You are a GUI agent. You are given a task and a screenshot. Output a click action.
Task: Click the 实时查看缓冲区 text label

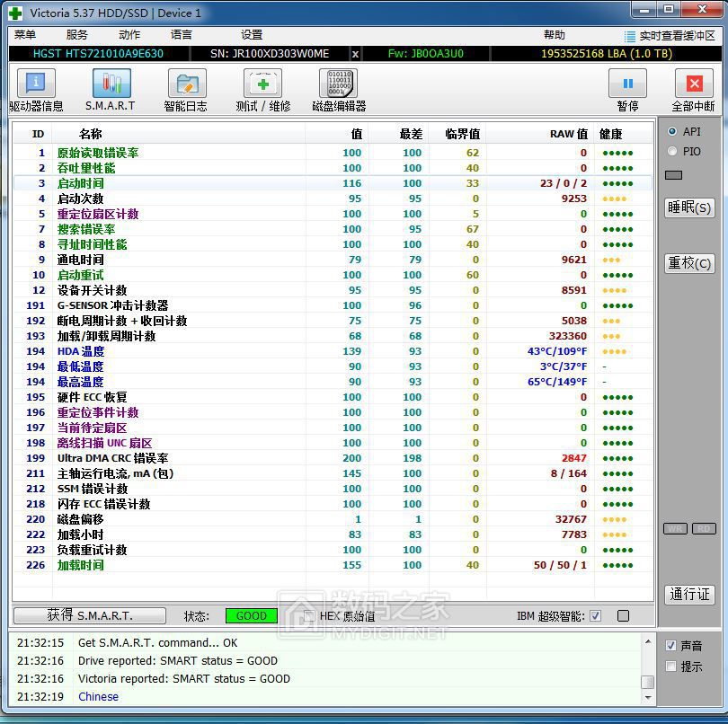click(677, 36)
